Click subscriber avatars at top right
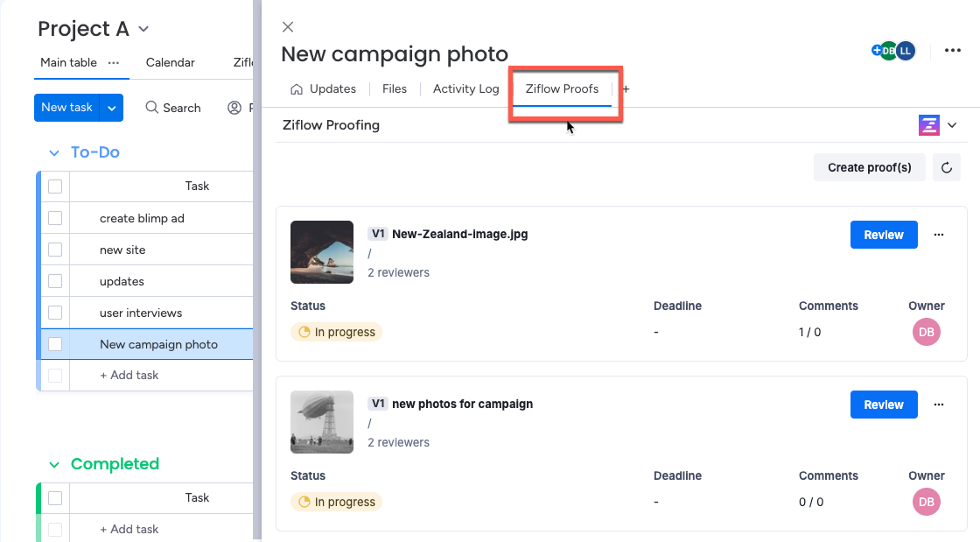The image size is (980, 542). point(894,51)
